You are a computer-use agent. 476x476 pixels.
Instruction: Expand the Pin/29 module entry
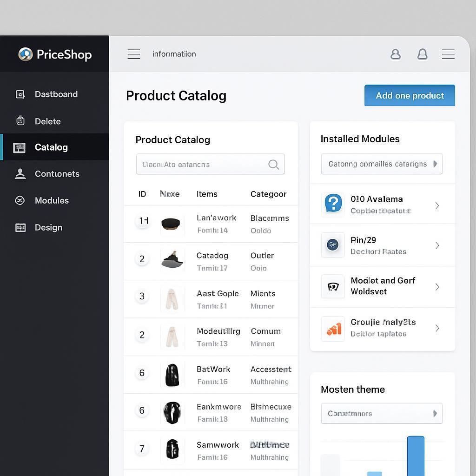[x=436, y=245]
